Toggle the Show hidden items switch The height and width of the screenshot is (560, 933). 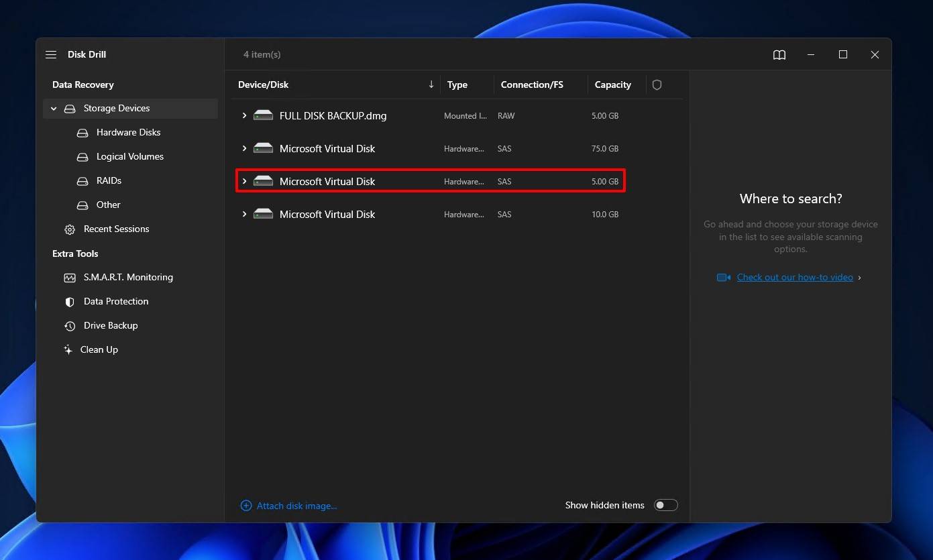tap(666, 505)
